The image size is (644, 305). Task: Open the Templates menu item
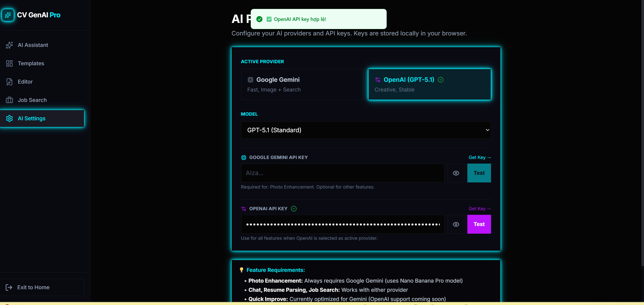point(31,63)
